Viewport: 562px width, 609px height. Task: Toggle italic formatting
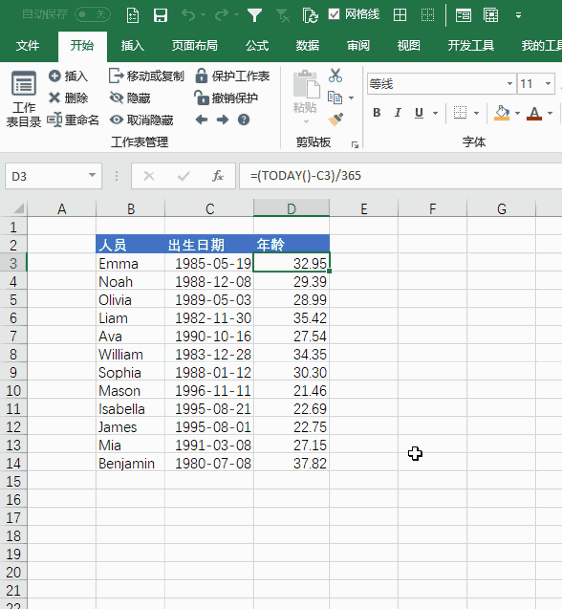pyautogui.click(x=398, y=113)
